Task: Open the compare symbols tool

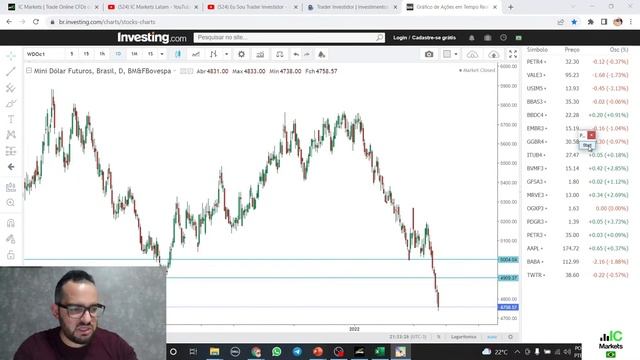Action: 280,54
